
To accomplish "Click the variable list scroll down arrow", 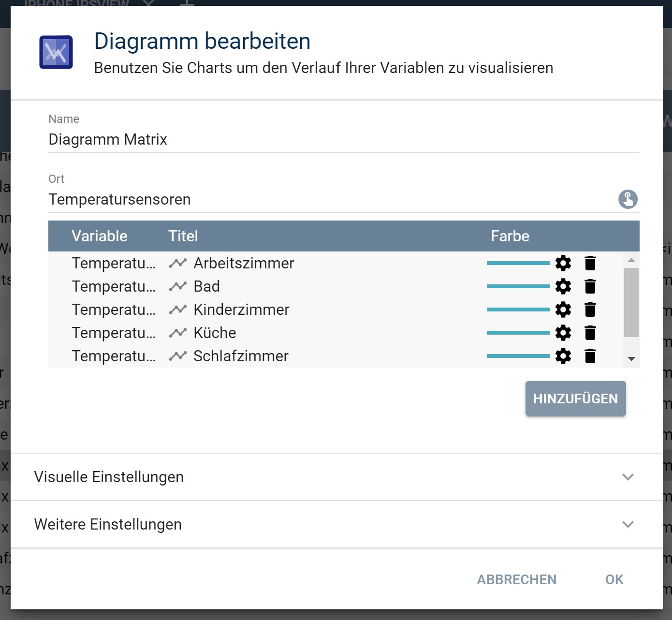I will [x=631, y=358].
